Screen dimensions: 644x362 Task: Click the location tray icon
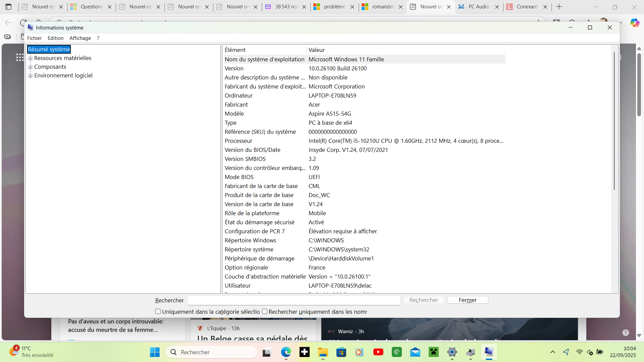[x=566, y=352]
